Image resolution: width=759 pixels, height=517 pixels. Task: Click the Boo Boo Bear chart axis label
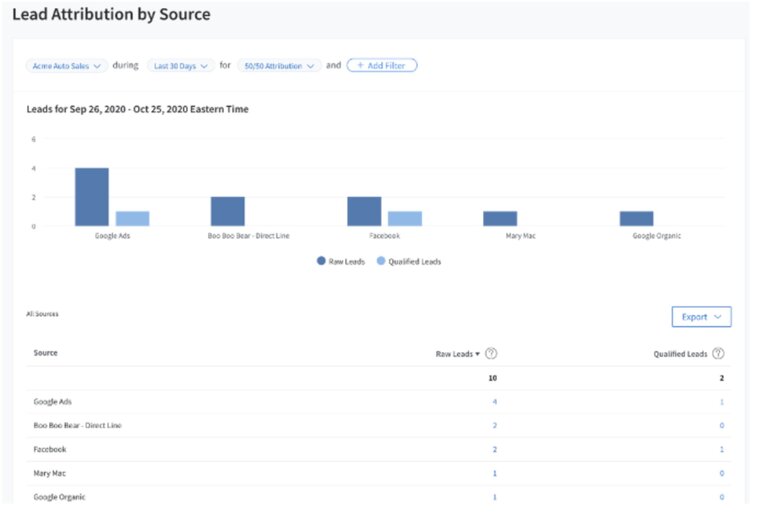[x=248, y=236]
